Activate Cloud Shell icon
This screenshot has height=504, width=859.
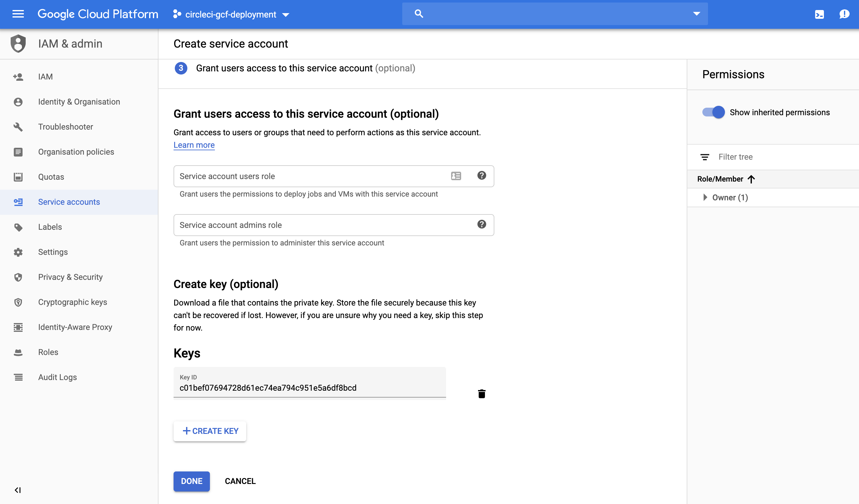(x=819, y=14)
